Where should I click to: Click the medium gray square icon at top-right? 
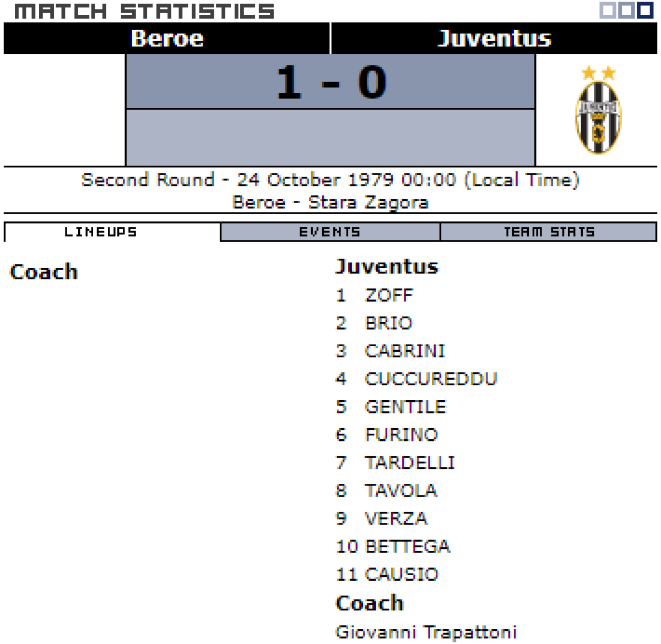tap(626, 10)
